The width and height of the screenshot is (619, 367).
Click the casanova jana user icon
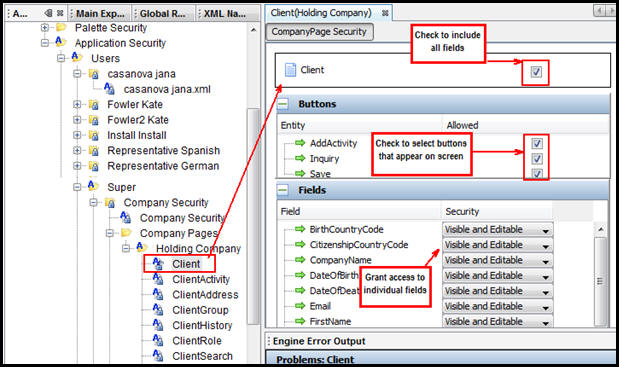click(94, 74)
